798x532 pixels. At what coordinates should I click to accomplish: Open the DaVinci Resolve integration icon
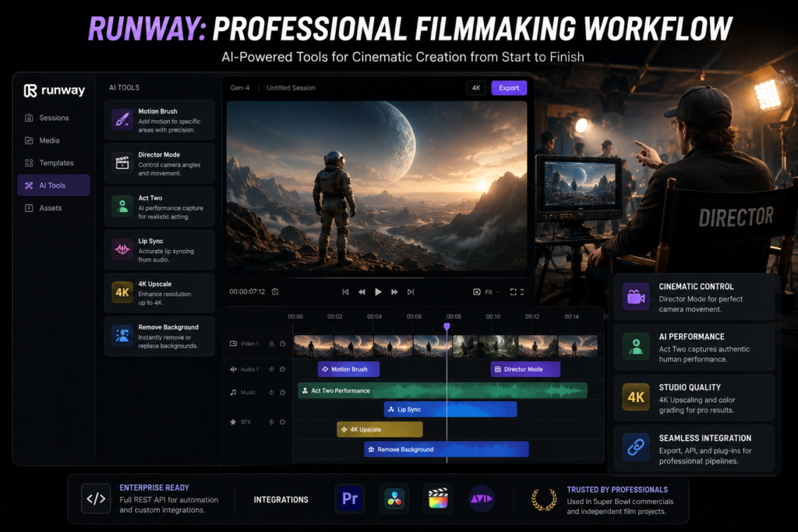(394, 499)
